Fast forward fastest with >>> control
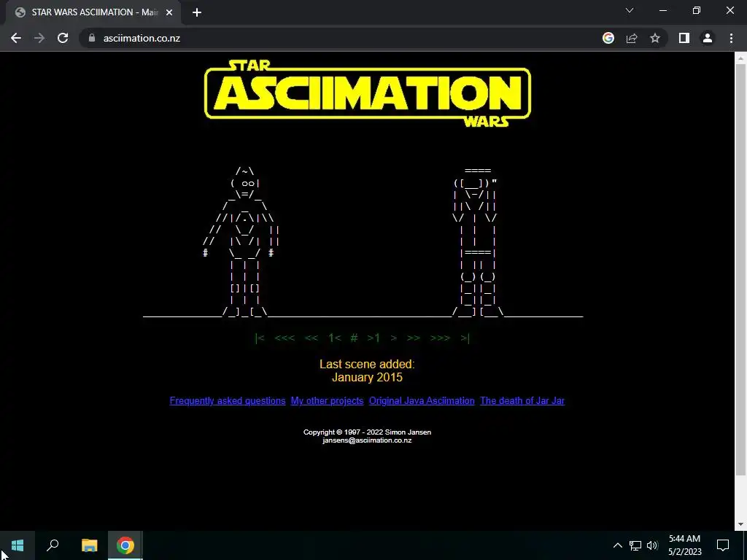 (x=440, y=338)
